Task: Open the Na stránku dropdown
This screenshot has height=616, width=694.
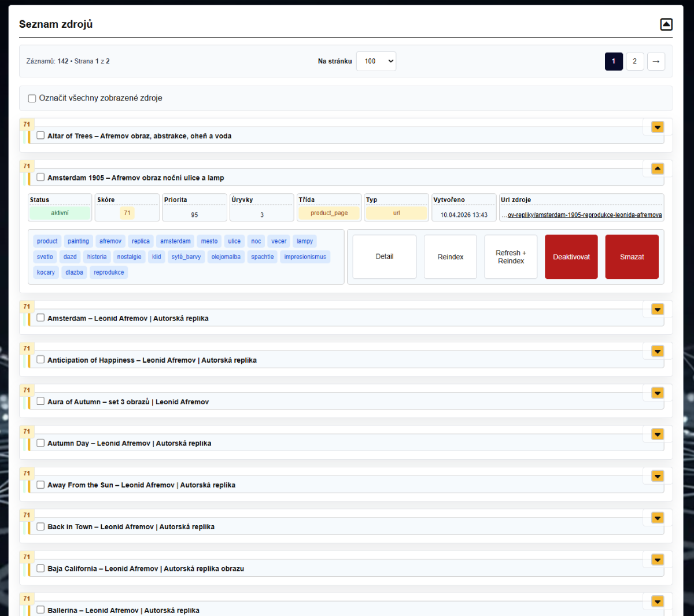Action: [376, 61]
